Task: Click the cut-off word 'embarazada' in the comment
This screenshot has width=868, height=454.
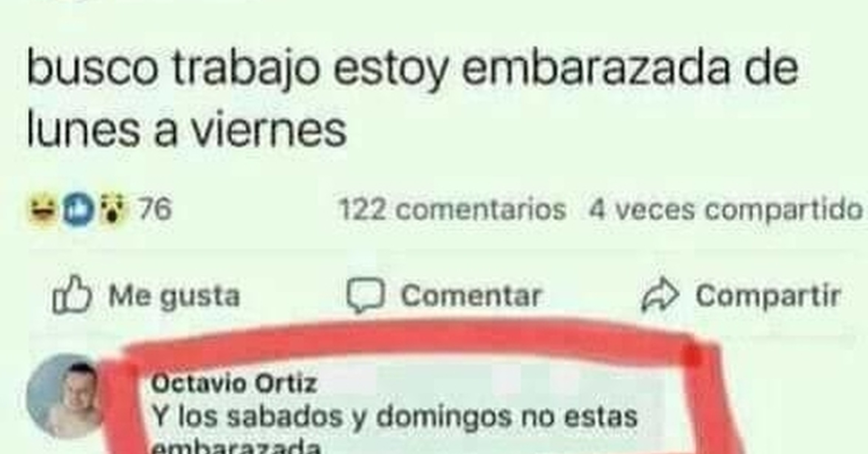Action: click(236, 447)
